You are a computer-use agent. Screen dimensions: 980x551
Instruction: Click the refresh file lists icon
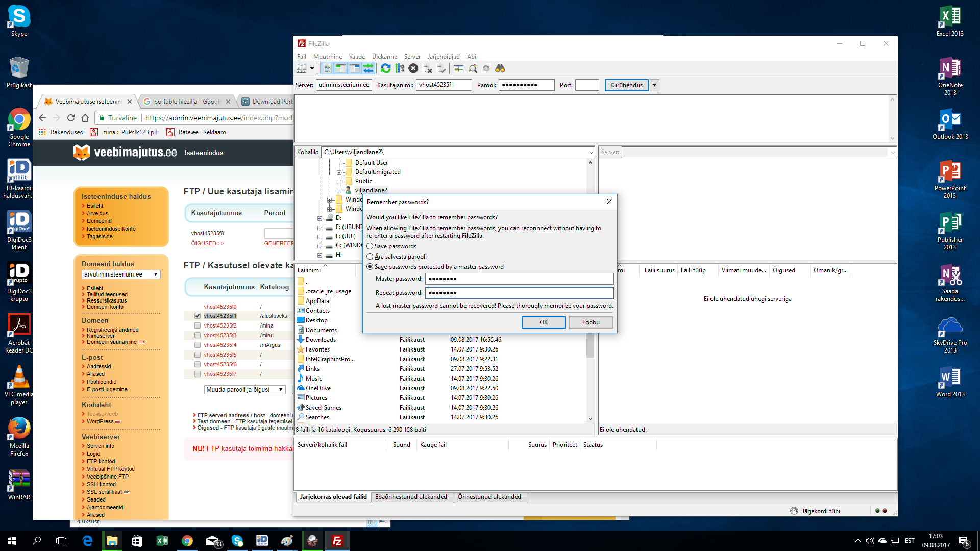(x=386, y=68)
